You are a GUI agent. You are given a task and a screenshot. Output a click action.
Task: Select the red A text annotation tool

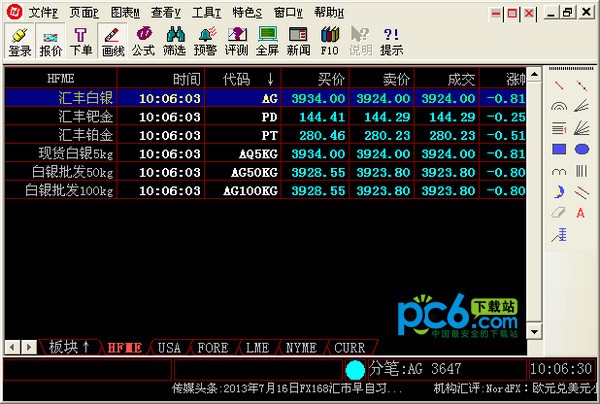pyautogui.click(x=580, y=213)
